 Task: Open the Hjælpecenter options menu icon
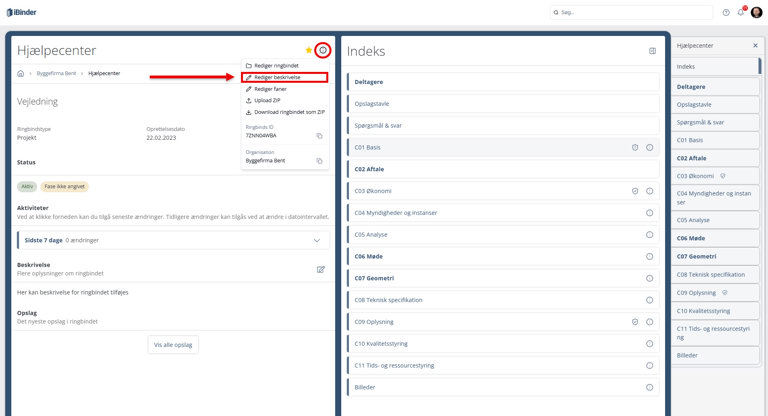coord(322,50)
